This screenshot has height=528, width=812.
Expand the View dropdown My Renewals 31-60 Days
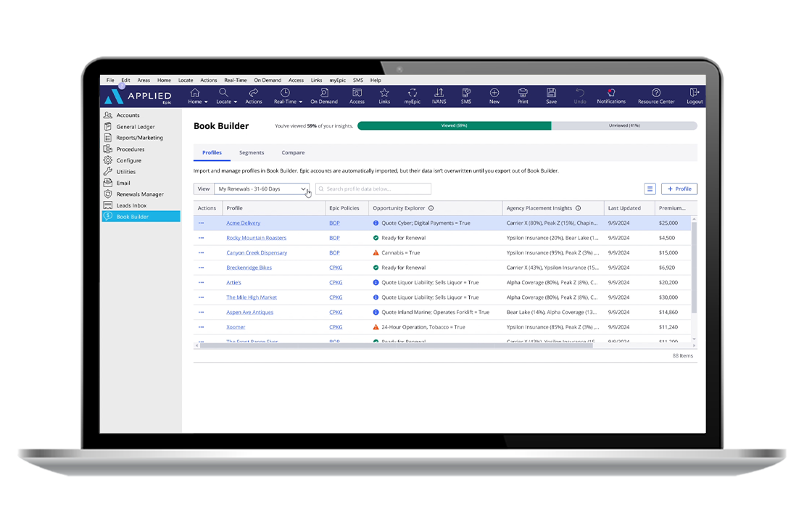(262, 189)
